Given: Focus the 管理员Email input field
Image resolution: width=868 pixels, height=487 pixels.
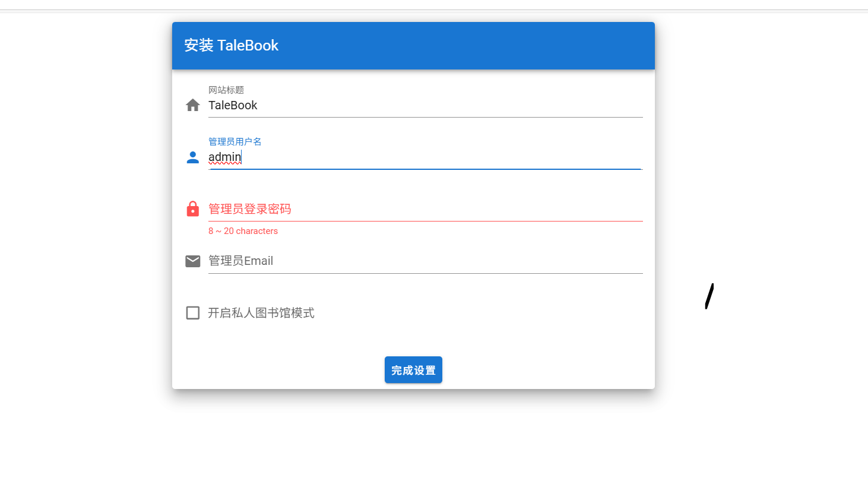Looking at the screenshot, I should pyautogui.click(x=425, y=261).
